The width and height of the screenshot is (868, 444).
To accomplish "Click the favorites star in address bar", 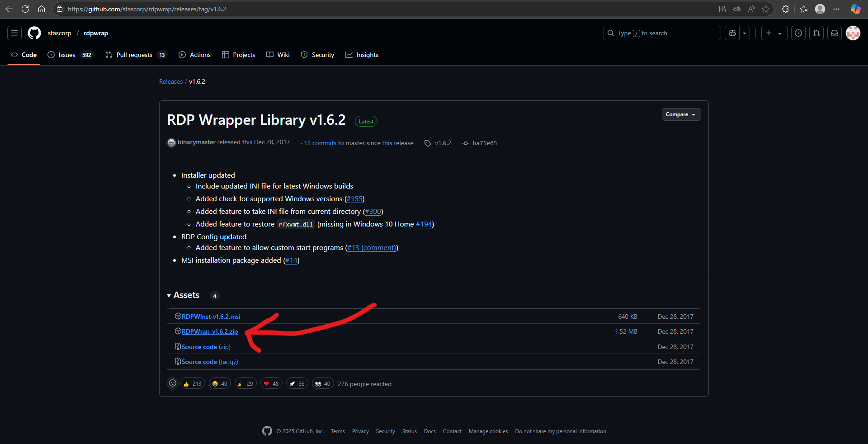I will click(766, 9).
